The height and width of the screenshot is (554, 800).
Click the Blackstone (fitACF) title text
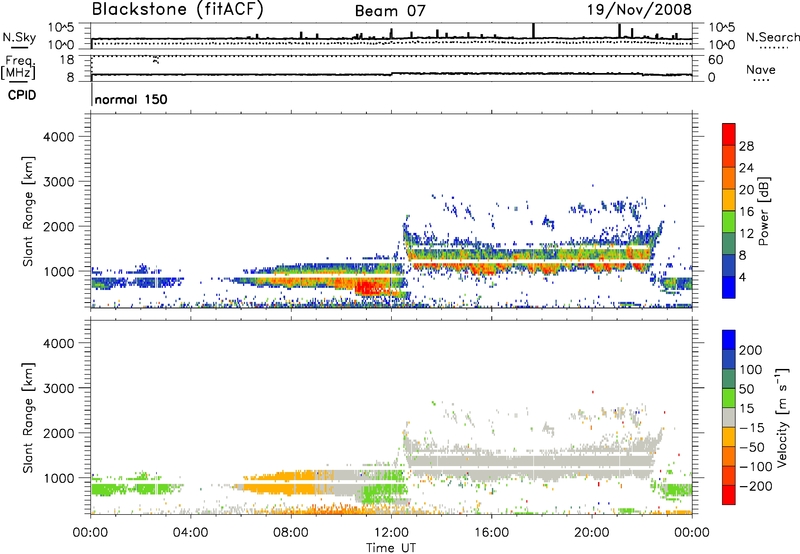tap(177, 9)
